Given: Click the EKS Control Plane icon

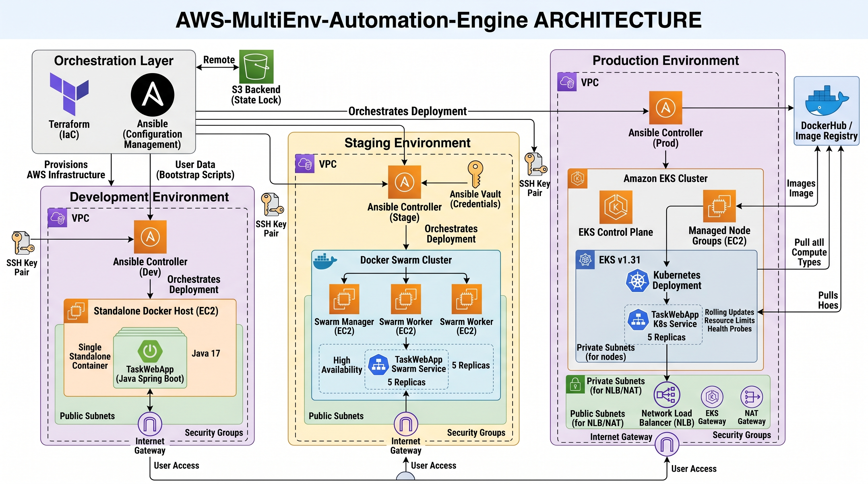Looking at the screenshot, I should click(616, 207).
